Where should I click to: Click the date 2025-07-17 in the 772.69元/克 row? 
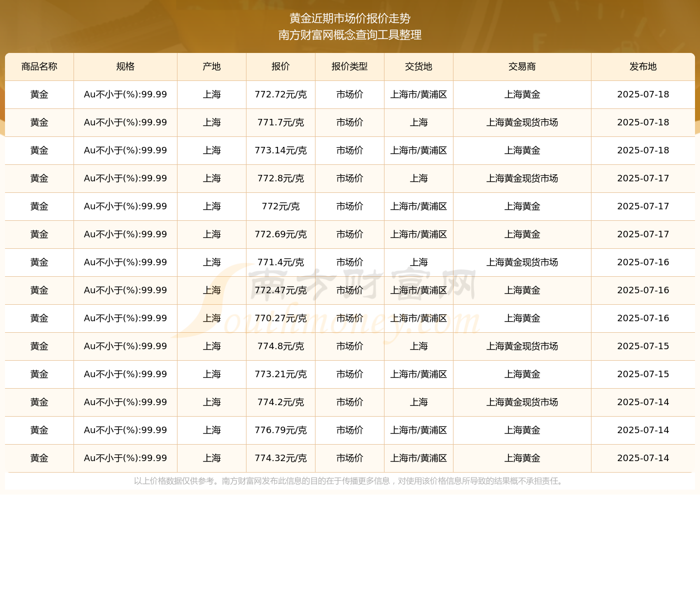pos(643,234)
